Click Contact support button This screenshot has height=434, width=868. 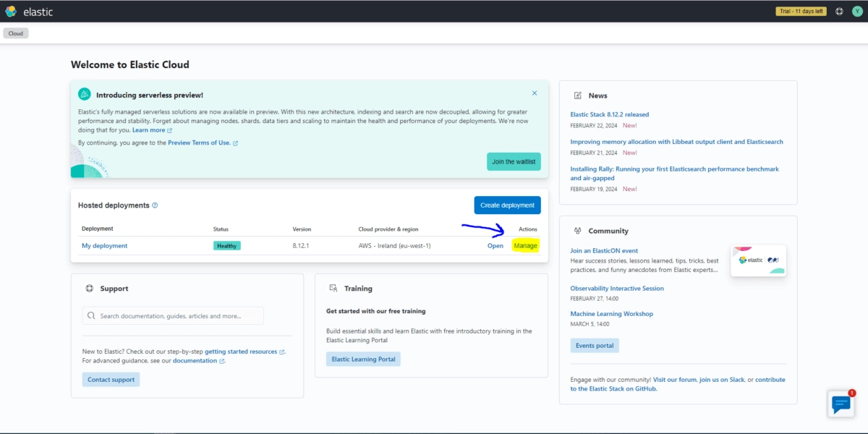coord(111,380)
